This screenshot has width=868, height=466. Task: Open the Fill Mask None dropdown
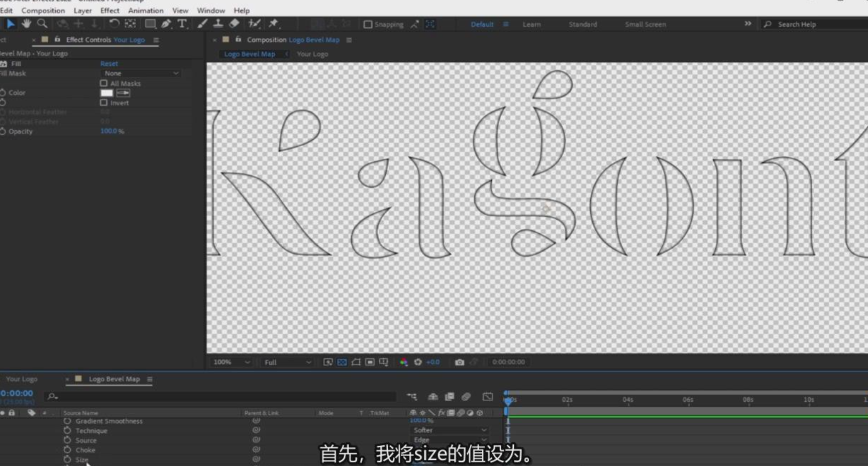tap(141, 73)
